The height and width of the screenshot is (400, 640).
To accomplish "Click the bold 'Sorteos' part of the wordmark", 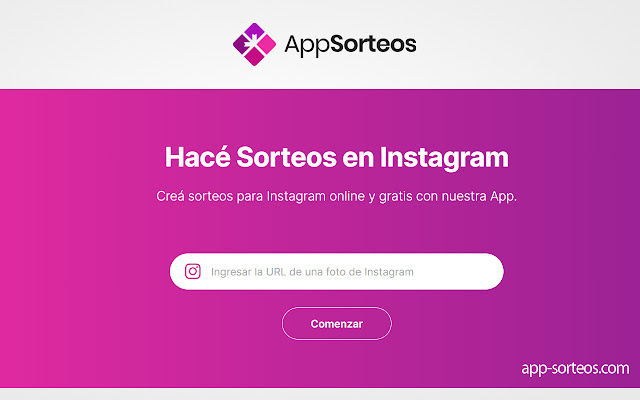I will pyautogui.click(x=373, y=44).
